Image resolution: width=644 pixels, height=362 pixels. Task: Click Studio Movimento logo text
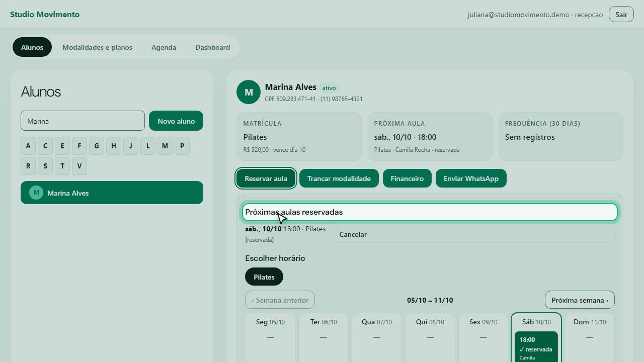(45, 15)
